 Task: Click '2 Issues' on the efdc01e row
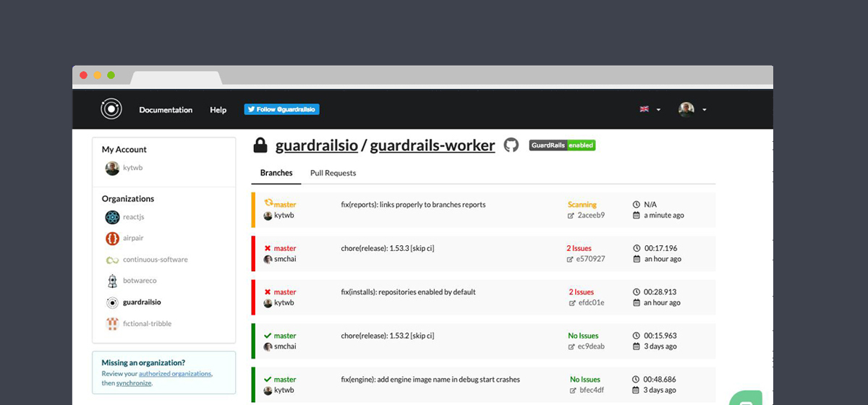click(x=582, y=292)
